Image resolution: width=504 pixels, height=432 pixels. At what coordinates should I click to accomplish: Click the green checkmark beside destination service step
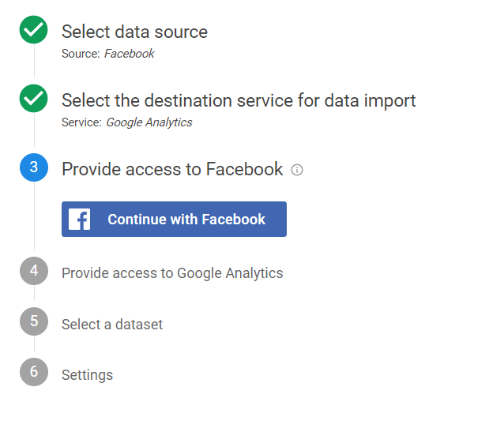33,99
